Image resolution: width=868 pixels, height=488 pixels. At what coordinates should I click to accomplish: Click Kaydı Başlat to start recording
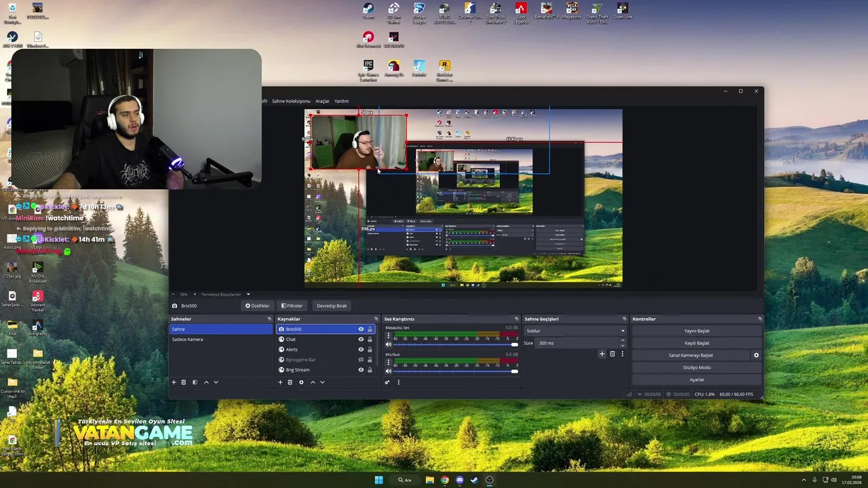pos(696,343)
